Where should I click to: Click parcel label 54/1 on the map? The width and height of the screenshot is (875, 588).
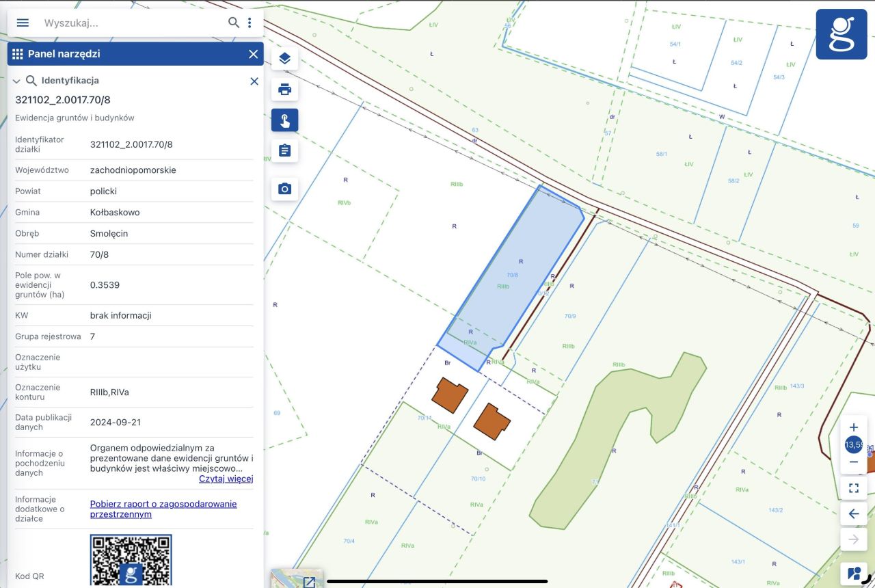(x=675, y=44)
